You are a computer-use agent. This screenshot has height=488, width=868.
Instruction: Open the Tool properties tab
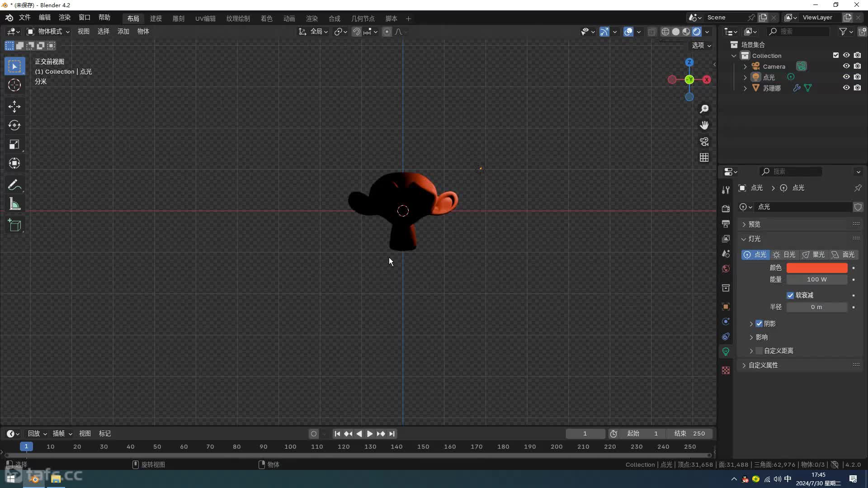click(x=726, y=190)
